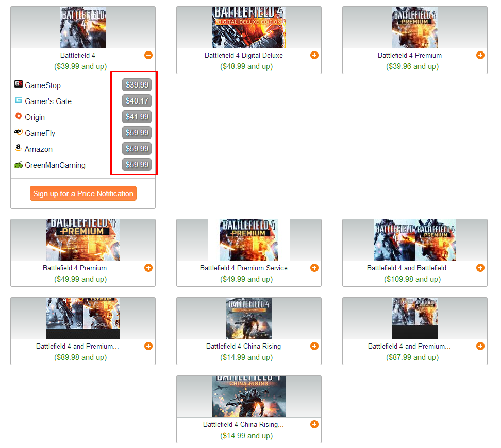Open the Gamer's Gate store link
The image size is (501, 448).
click(x=48, y=101)
